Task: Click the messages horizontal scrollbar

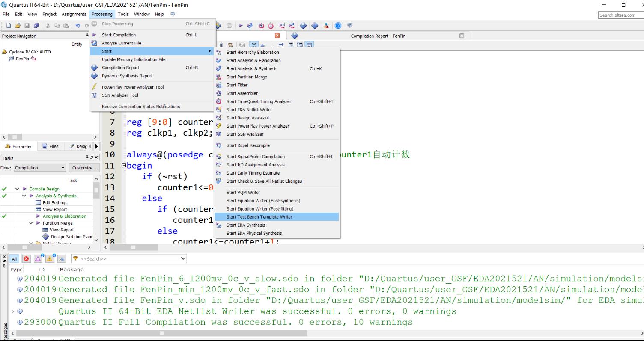Action: pos(161,333)
